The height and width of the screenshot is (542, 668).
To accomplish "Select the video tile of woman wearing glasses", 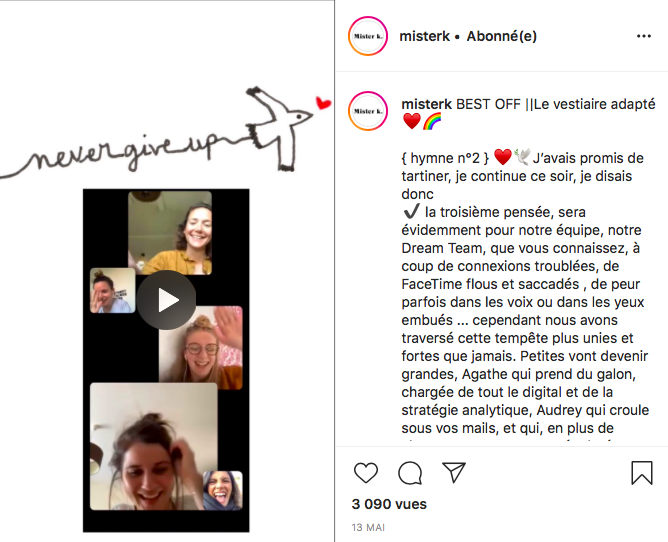I will (201, 347).
